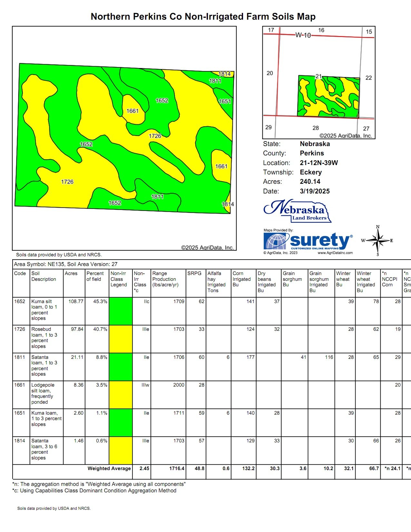Click the green legend swatch for code 1651
Screen dimensions: 411x532
(x=121, y=423)
